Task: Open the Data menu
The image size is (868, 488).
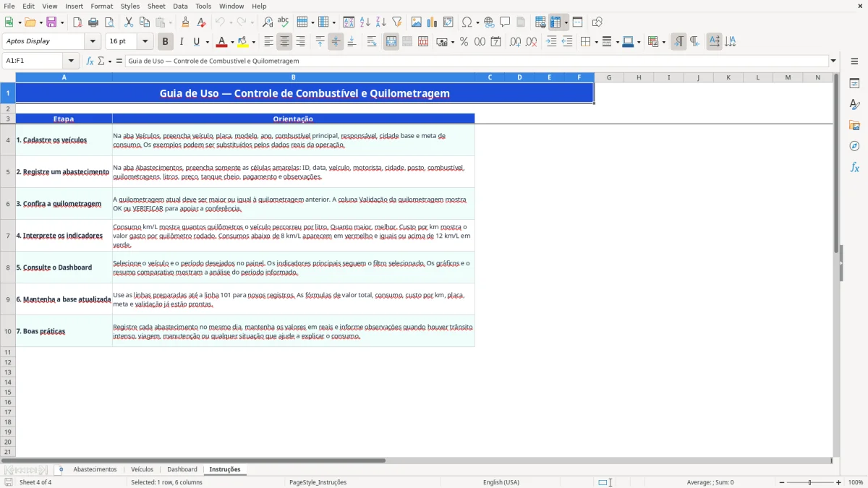Action: pos(180,6)
